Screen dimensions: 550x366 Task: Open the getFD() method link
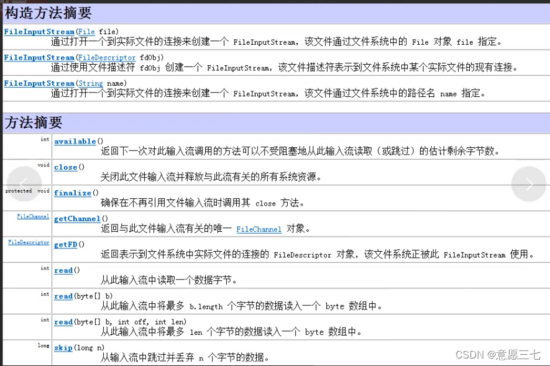click(66, 245)
